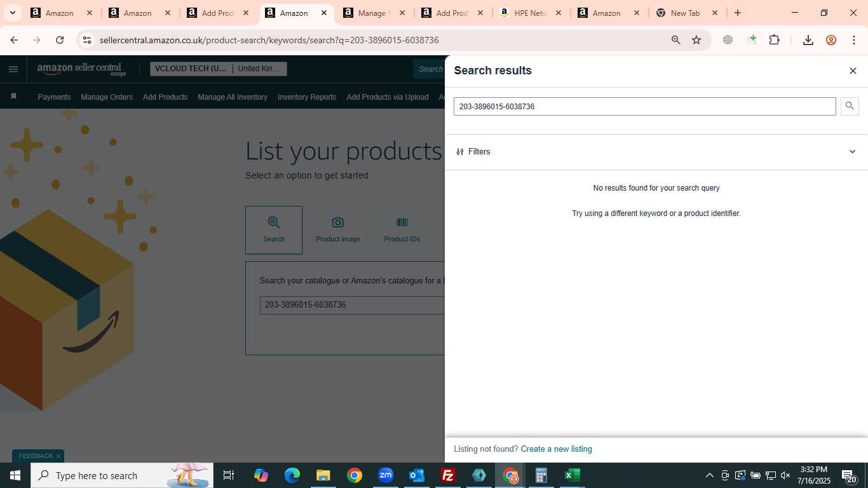Open the Payments menu item
This screenshot has width=868, height=488.
click(x=54, y=97)
